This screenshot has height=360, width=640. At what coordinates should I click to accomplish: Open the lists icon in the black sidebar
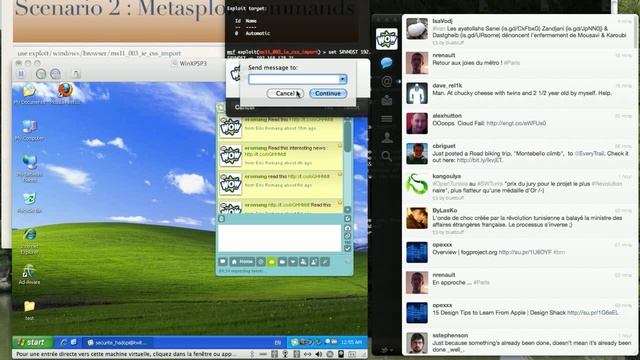point(386,119)
